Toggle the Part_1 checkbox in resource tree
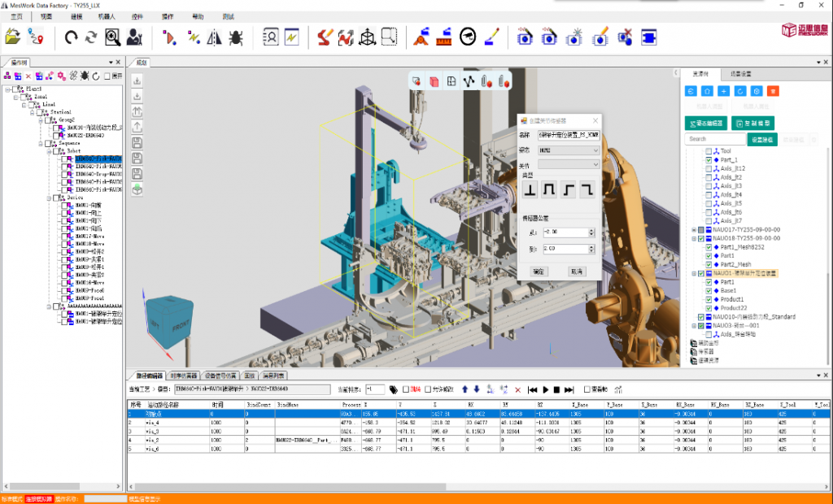This screenshot has height=504, width=833. [x=709, y=160]
